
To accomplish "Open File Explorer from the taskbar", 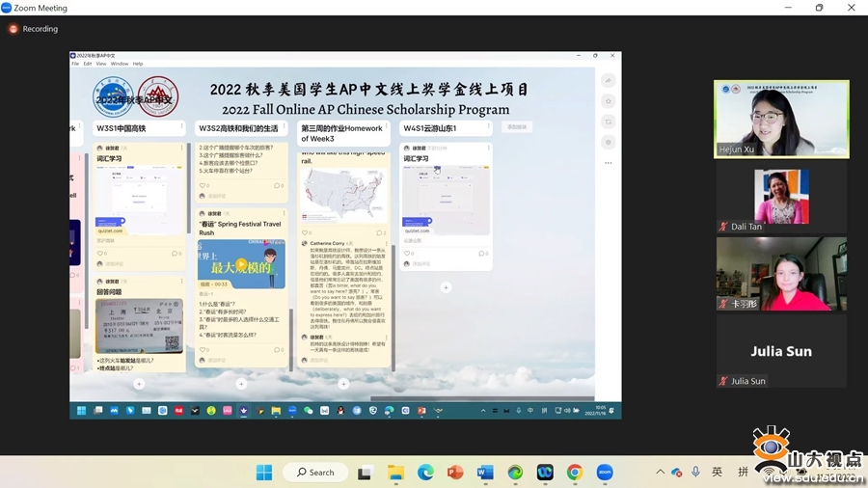I will point(395,474).
